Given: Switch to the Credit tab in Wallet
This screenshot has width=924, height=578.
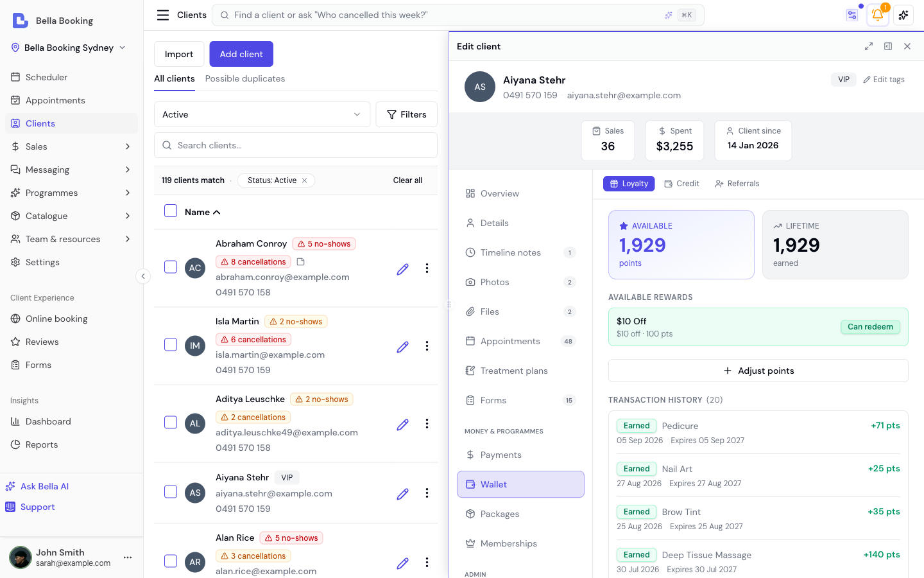Looking at the screenshot, I should point(681,184).
